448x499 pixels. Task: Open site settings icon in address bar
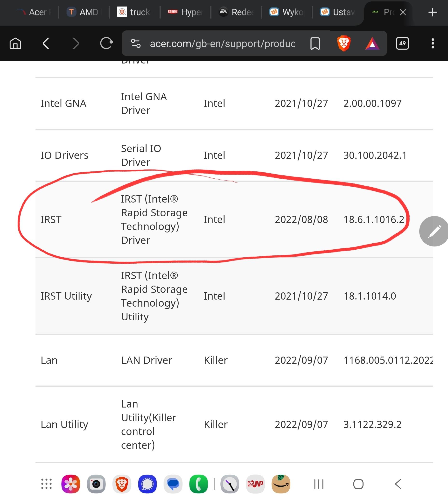pos(136,43)
